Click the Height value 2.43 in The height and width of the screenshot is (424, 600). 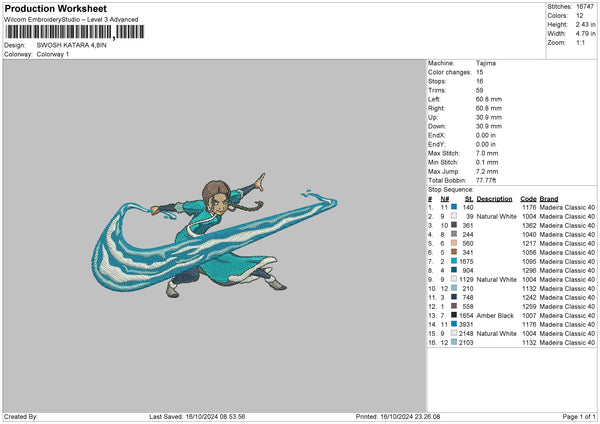pos(585,24)
